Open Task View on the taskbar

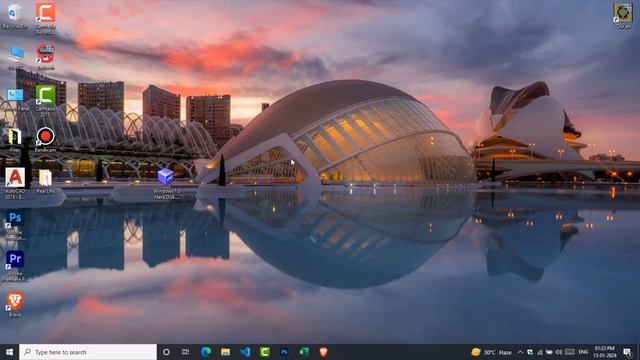click(185, 352)
